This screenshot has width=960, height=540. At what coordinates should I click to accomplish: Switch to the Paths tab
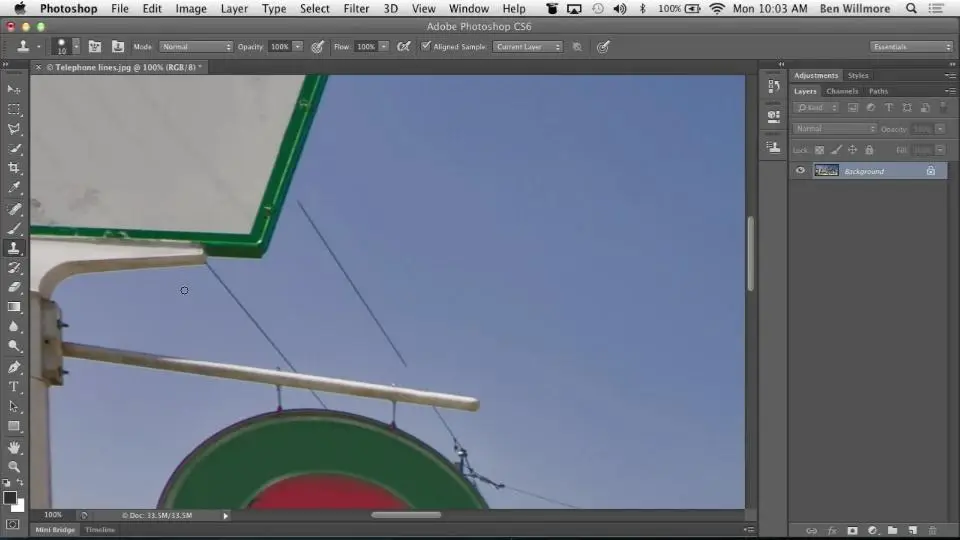tap(878, 91)
